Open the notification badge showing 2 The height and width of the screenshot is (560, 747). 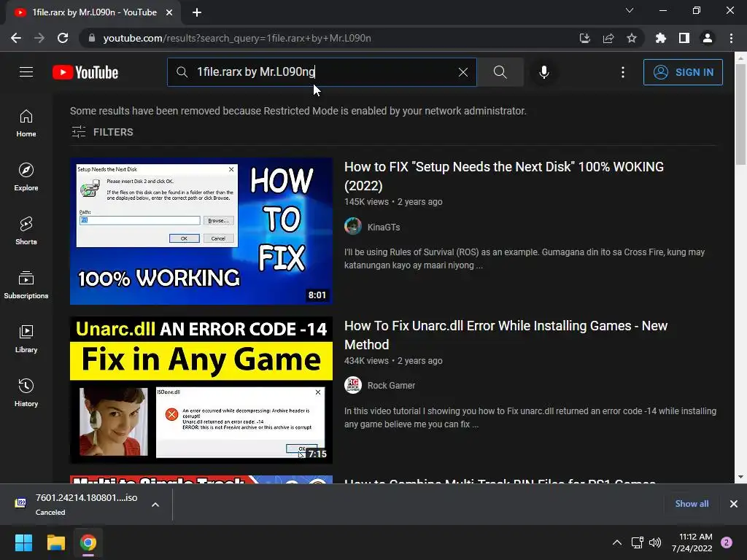pos(727,542)
